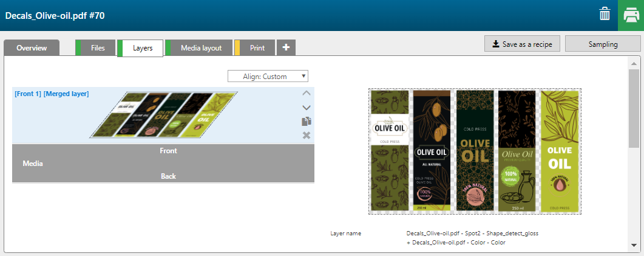The width and height of the screenshot is (644, 256).
Task: Duplicate the merged layer with copy icon
Action: point(307,122)
